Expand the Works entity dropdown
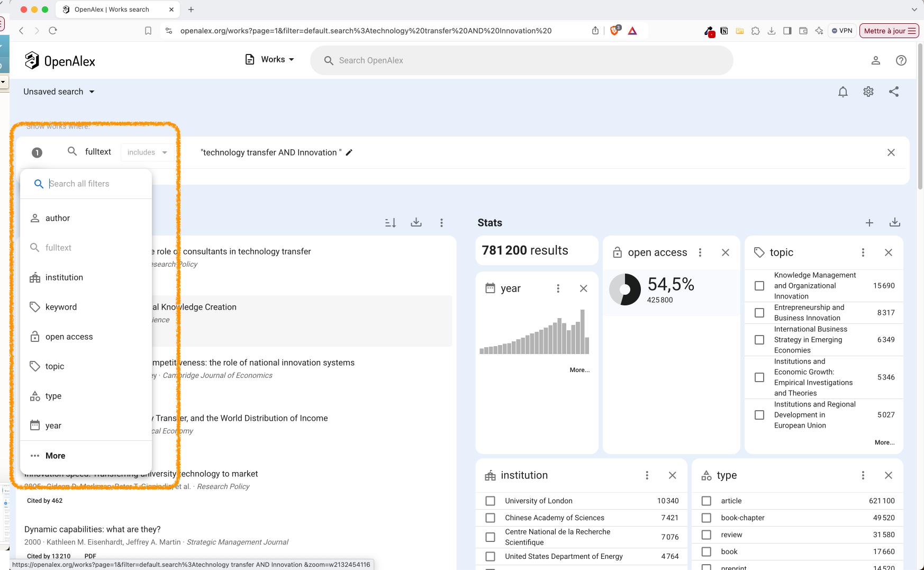The height and width of the screenshot is (570, 924). click(x=270, y=60)
